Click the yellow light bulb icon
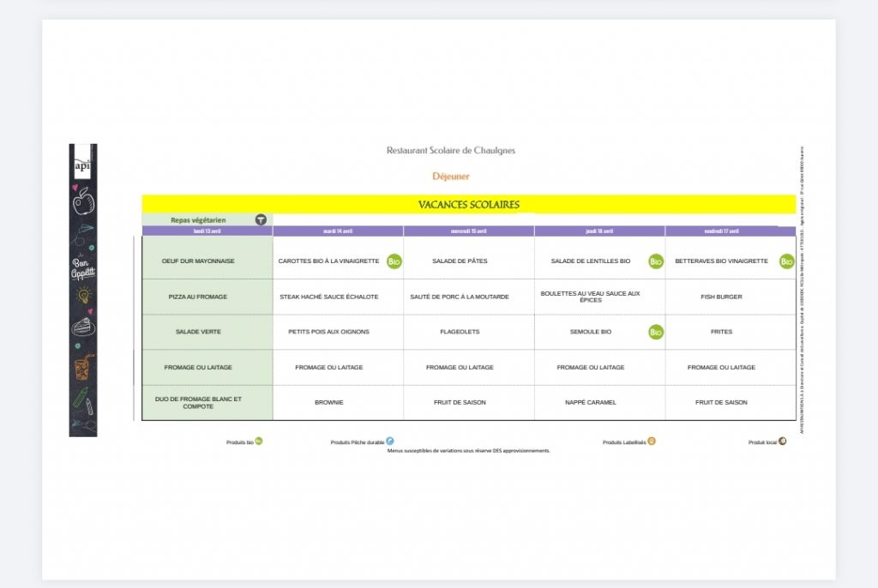 point(83,295)
